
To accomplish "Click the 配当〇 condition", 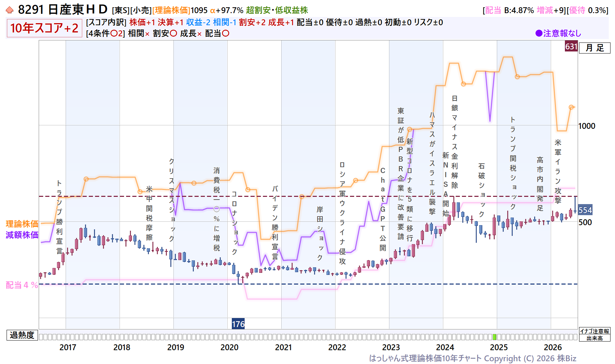I will click(217, 33).
